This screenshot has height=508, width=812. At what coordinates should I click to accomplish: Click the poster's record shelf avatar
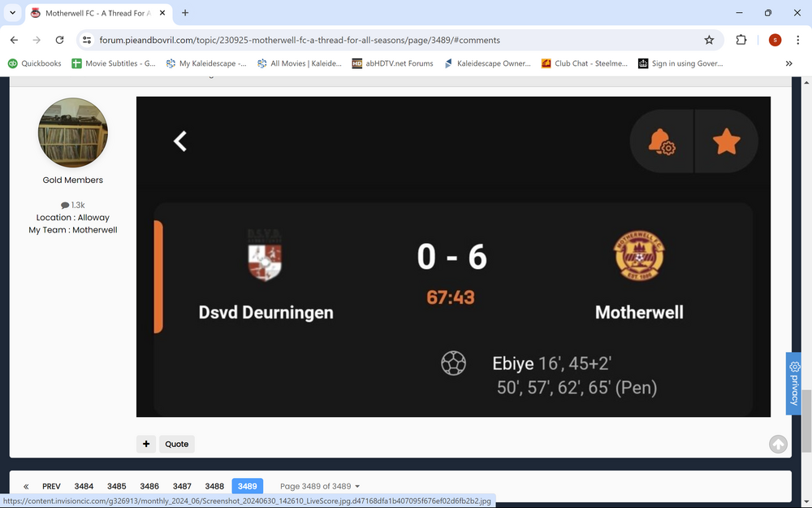[73, 132]
